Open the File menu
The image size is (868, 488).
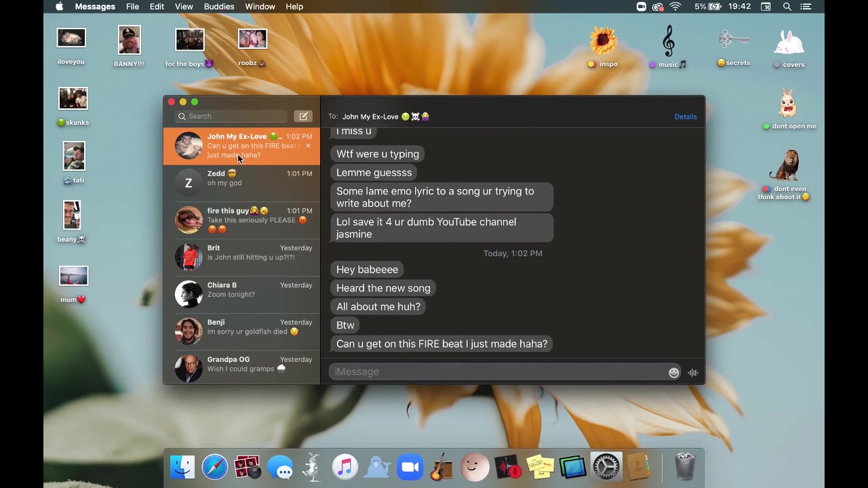[132, 6]
